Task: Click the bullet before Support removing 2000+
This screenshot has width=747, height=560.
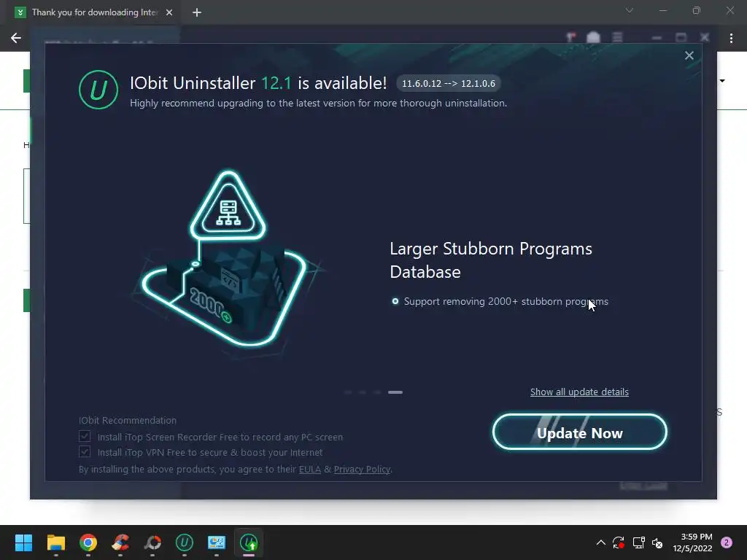Action: tap(395, 301)
